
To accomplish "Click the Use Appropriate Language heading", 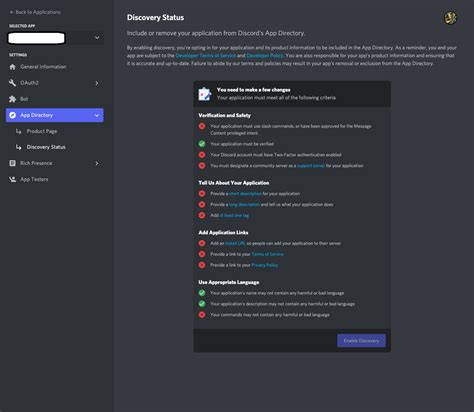I will pos(229,282).
